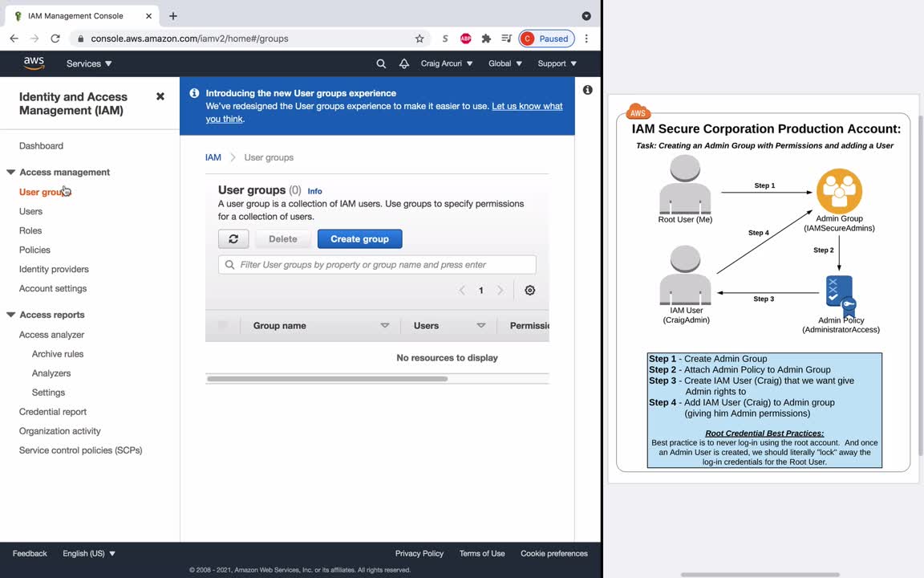Open the English (US) language dropdown

click(x=89, y=553)
